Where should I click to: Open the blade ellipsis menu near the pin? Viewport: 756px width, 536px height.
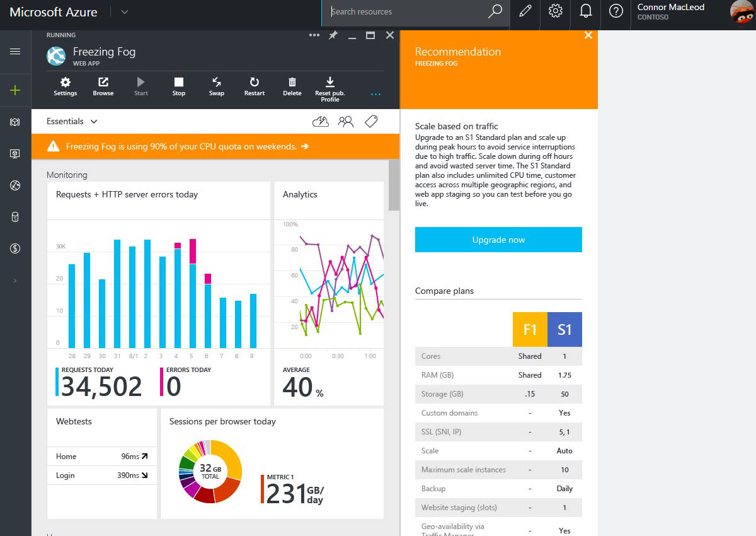pyautogui.click(x=314, y=35)
